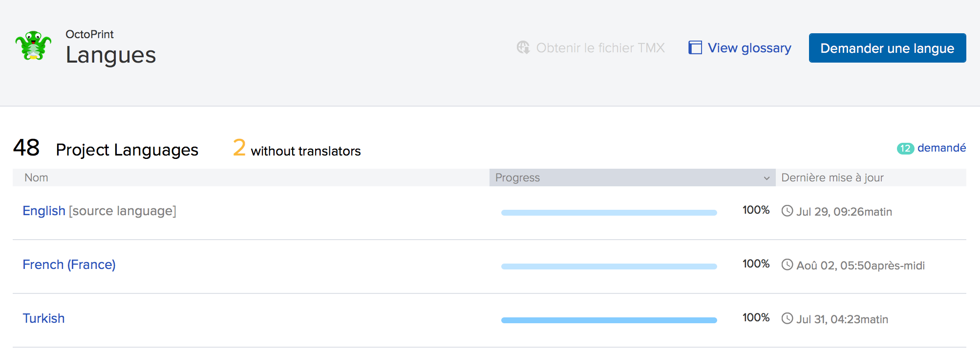Click Demander une langue button
Viewport: 980px width, 356px height.
[x=887, y=48]
